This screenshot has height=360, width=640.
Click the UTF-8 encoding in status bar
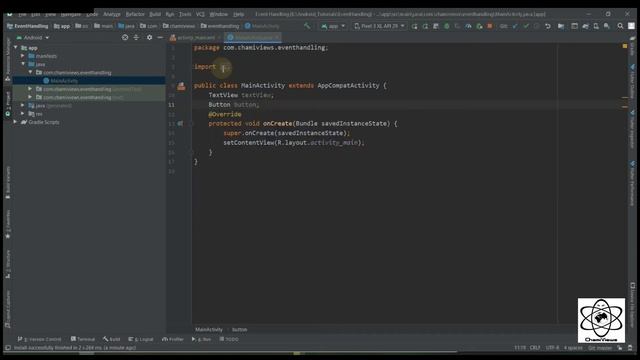[552, 348]
